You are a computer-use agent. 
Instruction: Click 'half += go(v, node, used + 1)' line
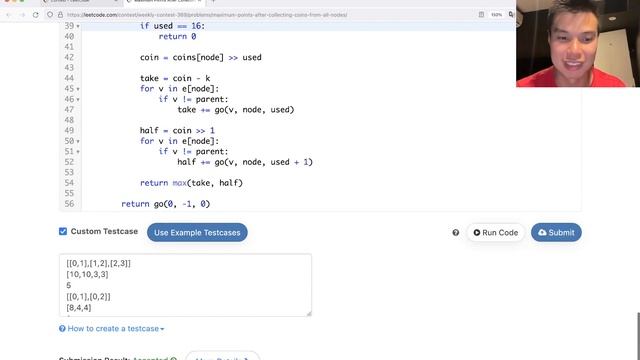pos(245,162)
